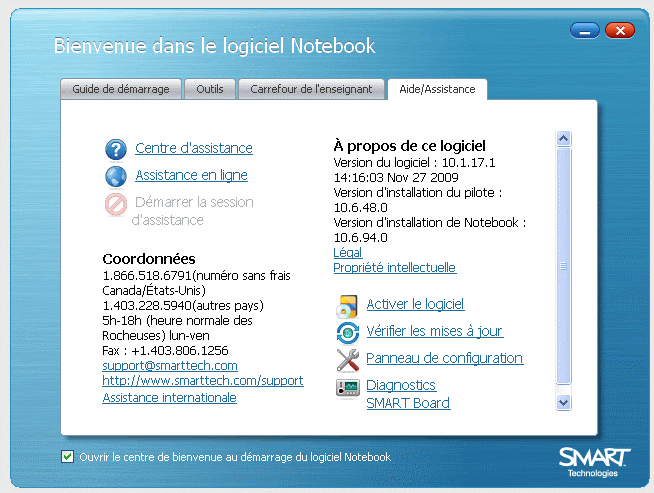Click the activation disc icon

[347, 307]
